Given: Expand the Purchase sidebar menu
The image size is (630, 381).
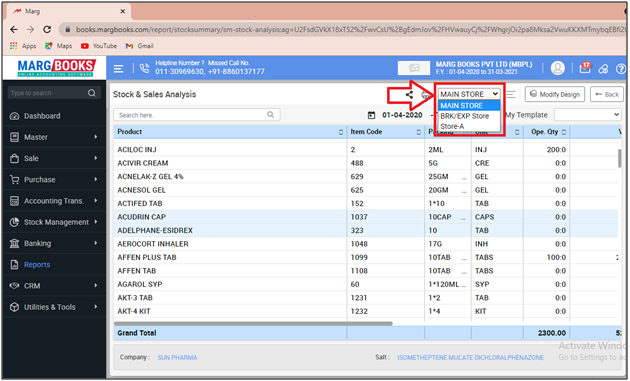Looking at the screenshot, I should tap(54, 180).
